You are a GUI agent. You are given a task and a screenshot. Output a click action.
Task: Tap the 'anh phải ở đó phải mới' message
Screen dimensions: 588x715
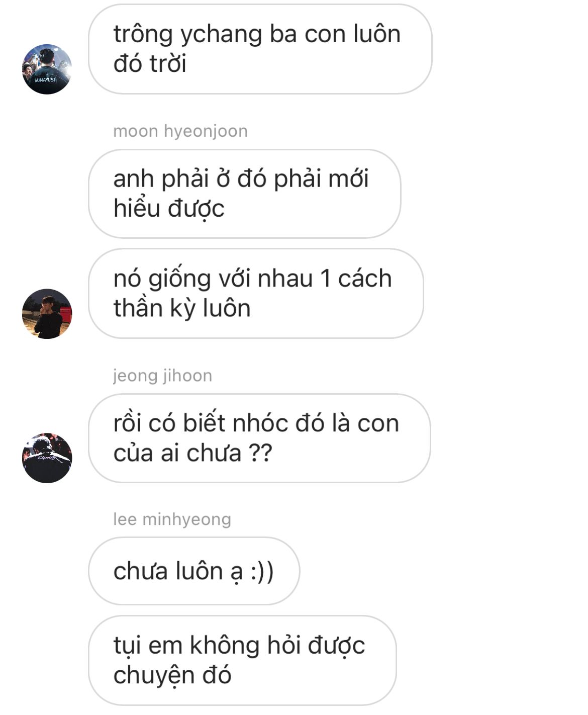245,194
